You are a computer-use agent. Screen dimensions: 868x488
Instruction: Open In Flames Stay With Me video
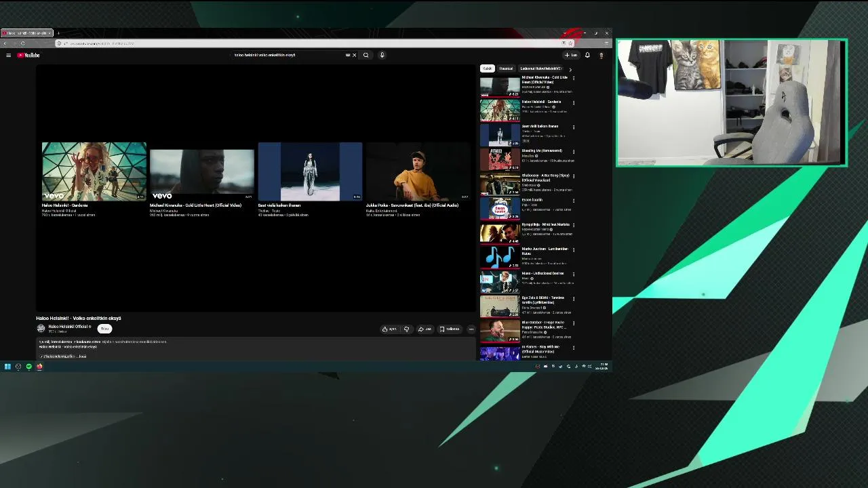click(500, 353)
